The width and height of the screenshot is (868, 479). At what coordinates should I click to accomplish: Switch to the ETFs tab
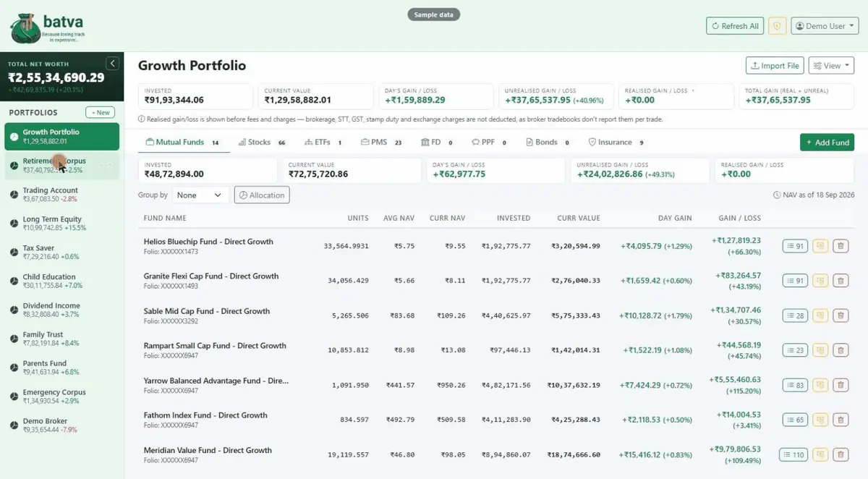point(323,143)
